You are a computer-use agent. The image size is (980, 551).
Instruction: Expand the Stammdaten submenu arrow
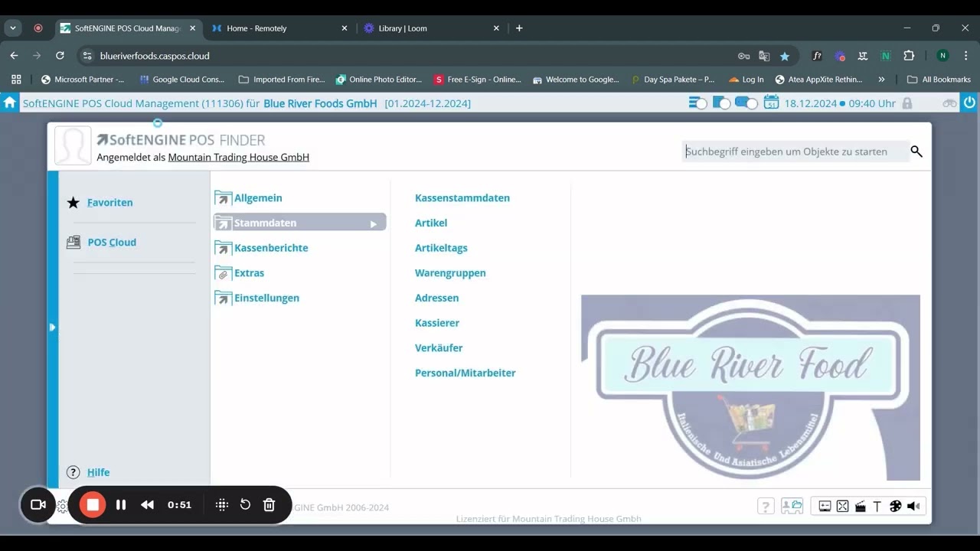coord(374,223)
